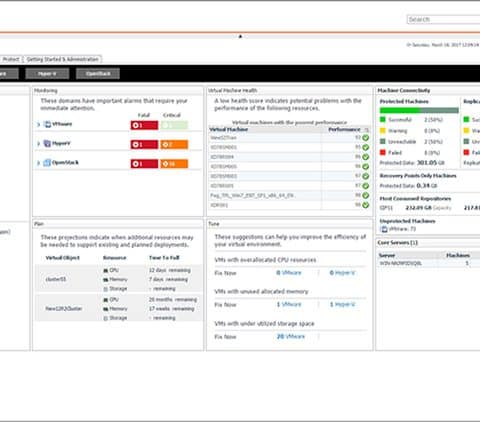The image size is (480, 422).
Task: Open OpenStack fatal alarms red badge
Action: click(144, 164)
